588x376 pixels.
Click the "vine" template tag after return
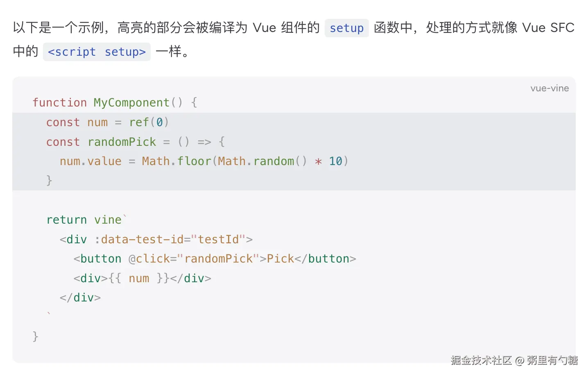108,220
